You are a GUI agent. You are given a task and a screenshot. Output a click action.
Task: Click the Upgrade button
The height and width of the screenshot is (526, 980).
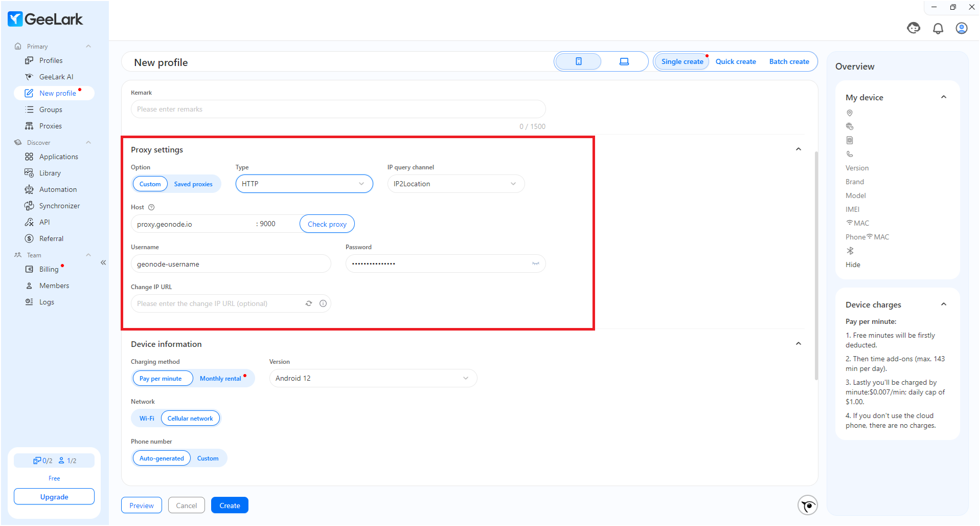click(54, 496)
